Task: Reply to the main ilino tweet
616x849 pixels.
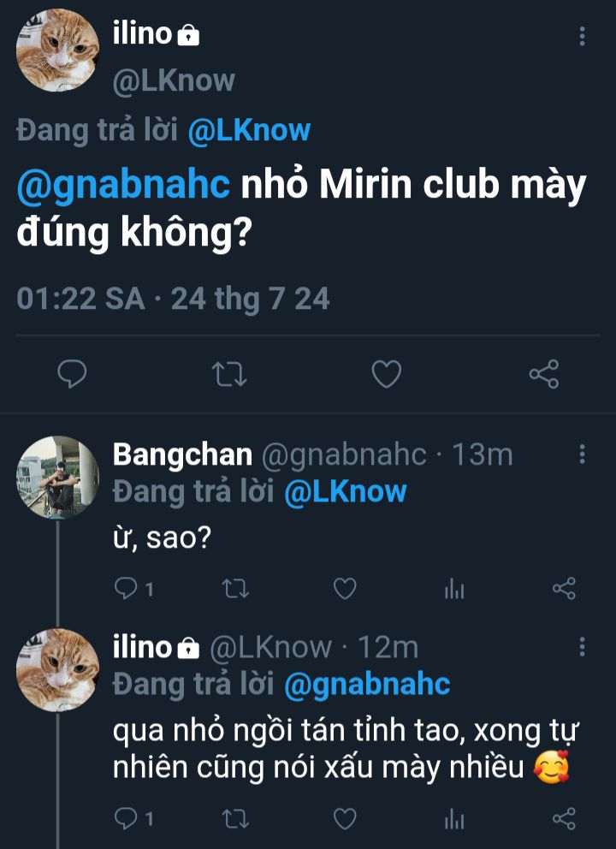Action: click(73, 374)
